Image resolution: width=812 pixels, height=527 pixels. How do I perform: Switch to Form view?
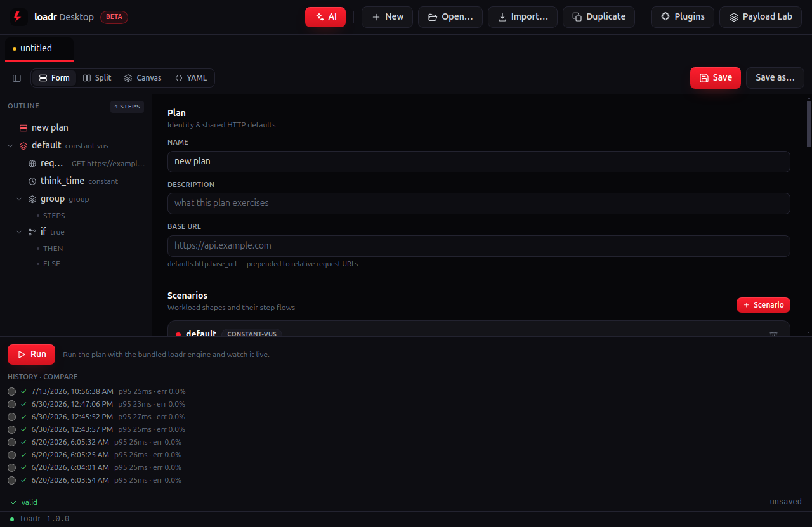pyautogui.click(x=55, y=78)
